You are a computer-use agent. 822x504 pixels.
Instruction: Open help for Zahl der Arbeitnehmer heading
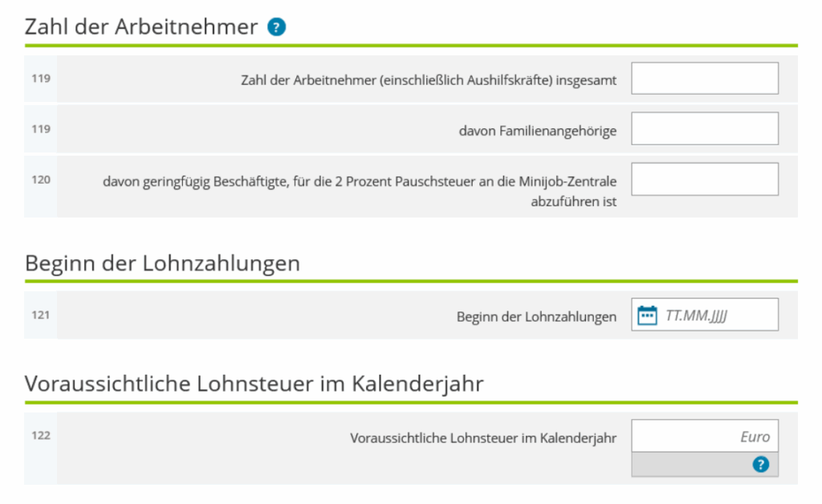(277, 27)
